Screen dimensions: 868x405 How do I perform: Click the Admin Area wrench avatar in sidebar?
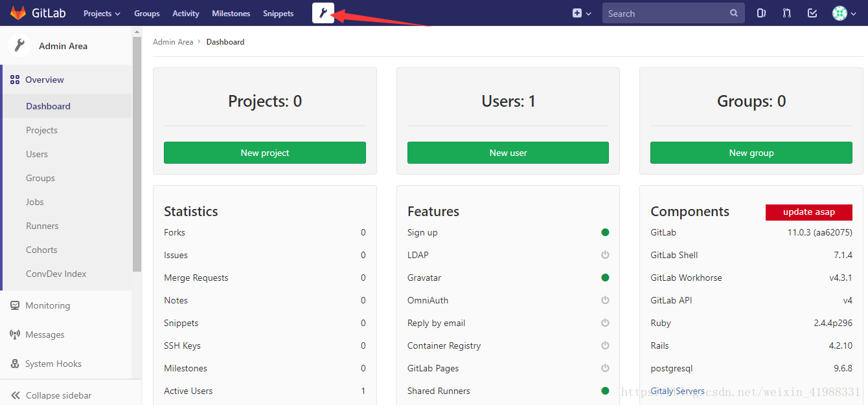point(19,46)
